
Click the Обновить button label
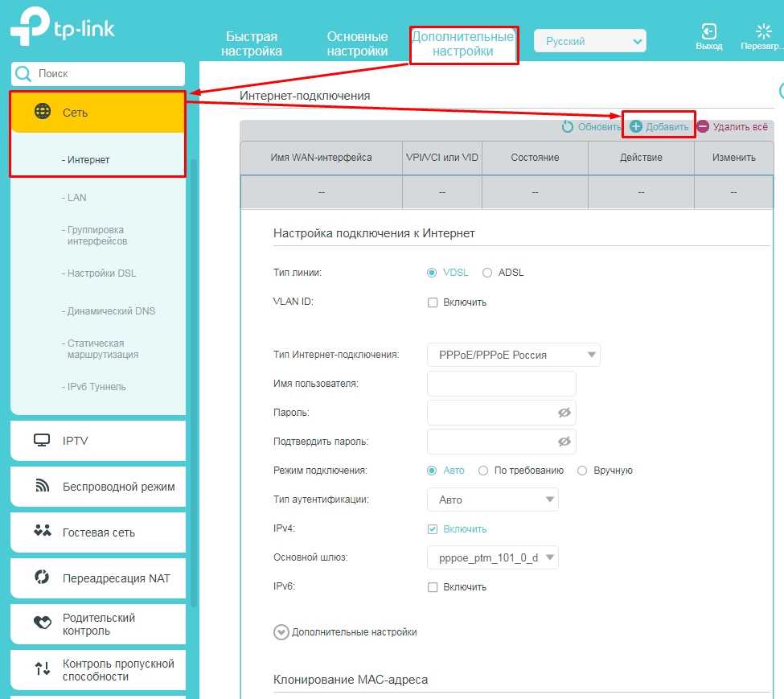click(x=599, y=127)
